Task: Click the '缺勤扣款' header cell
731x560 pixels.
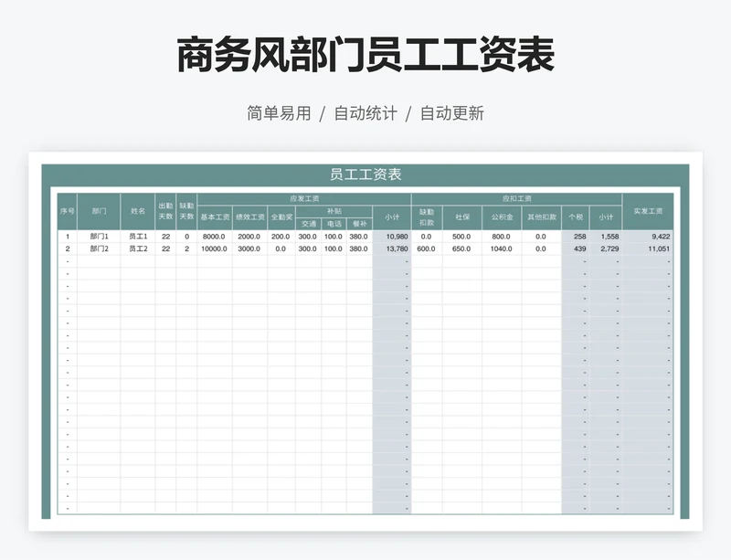Action: pos(427,217)
